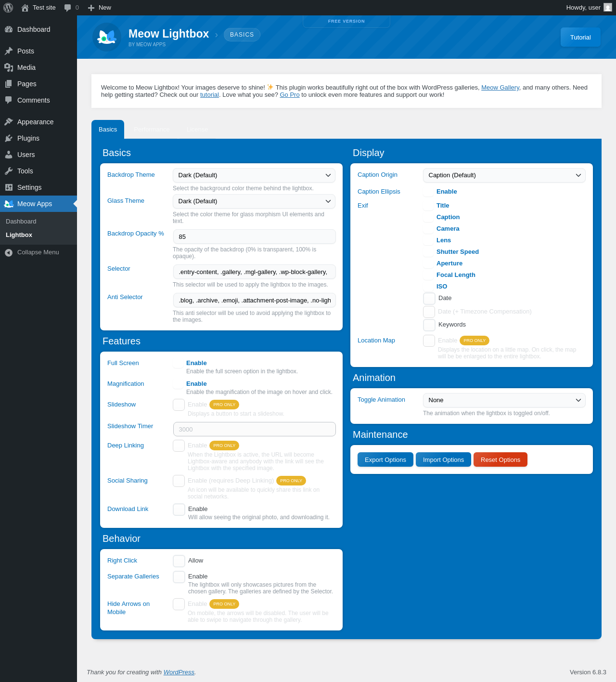Toggle the Magnification Enable checkbox

[179, 384]
